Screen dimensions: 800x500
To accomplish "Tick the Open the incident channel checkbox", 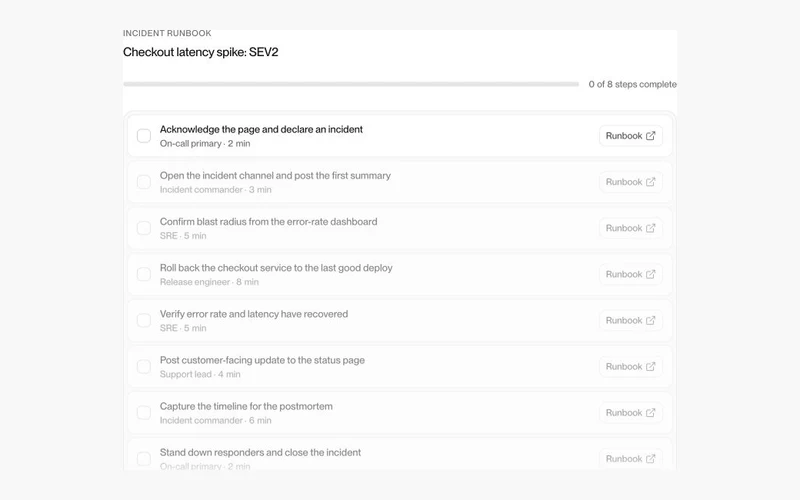I will click(x=144, y=182).
